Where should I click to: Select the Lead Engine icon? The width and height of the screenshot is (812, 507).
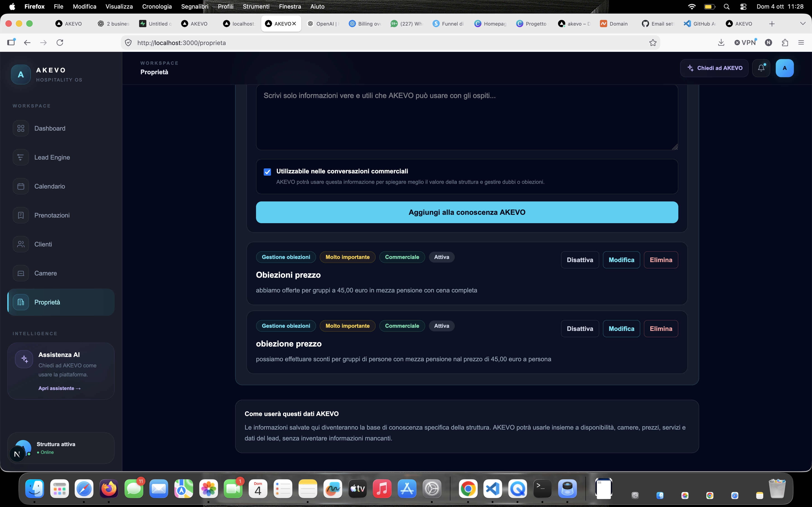click(21, 157)
